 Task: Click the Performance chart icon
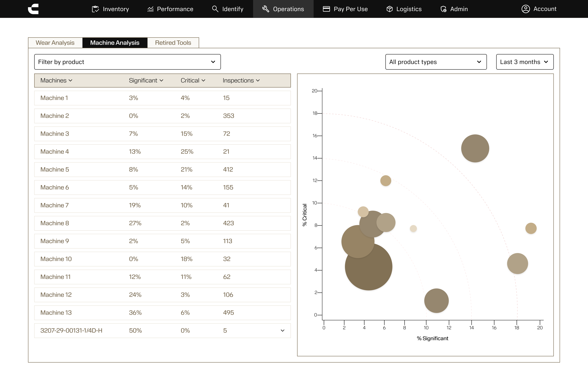click(150, 9)
